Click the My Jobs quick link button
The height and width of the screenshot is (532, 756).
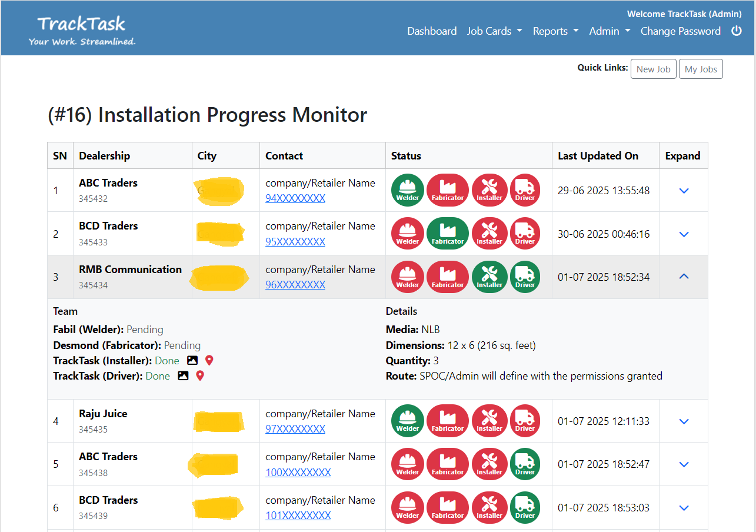[700, 69]
